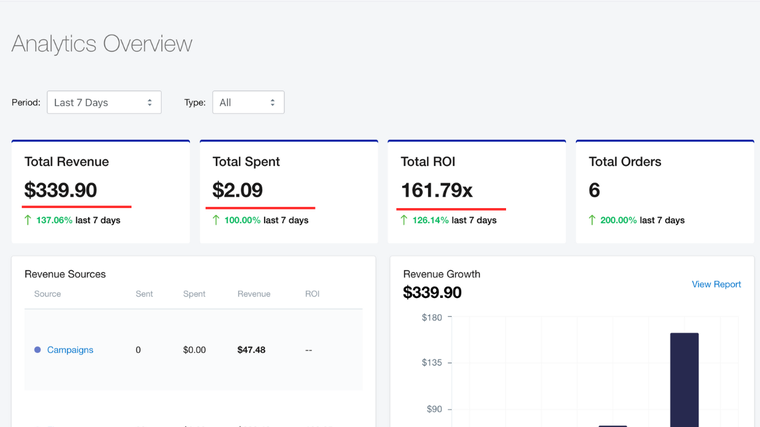
Task: Click the 100.00% change percentage
Action: [x=242, y=220]
